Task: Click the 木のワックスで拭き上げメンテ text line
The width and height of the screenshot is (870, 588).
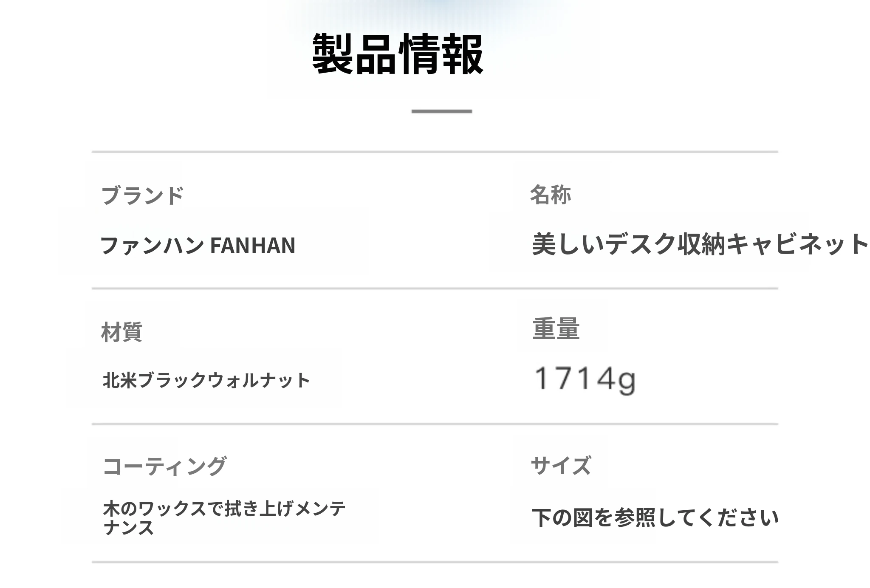Action: click(224, 508)
